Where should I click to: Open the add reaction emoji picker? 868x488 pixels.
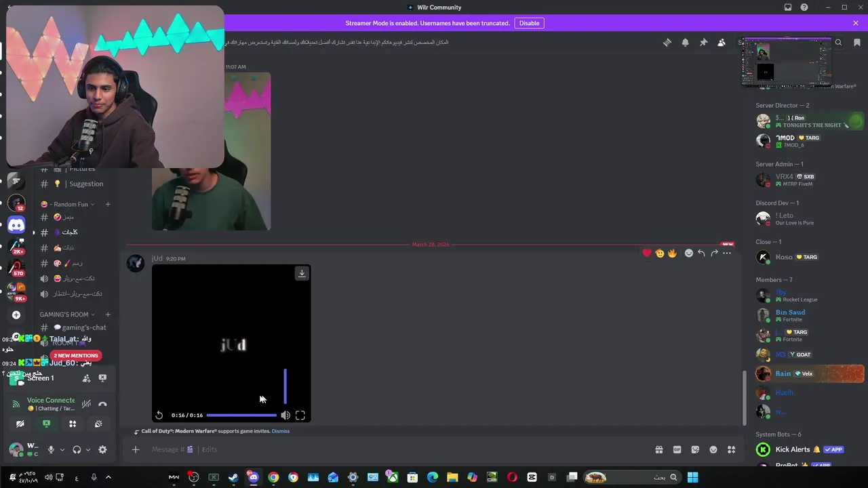tap(689, 253)
